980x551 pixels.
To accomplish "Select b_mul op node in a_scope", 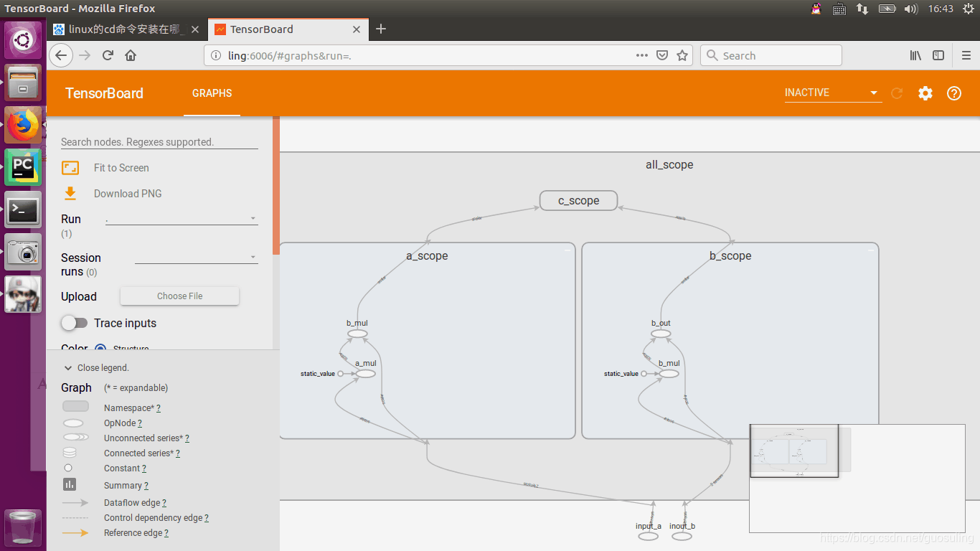I will (357, 334).
